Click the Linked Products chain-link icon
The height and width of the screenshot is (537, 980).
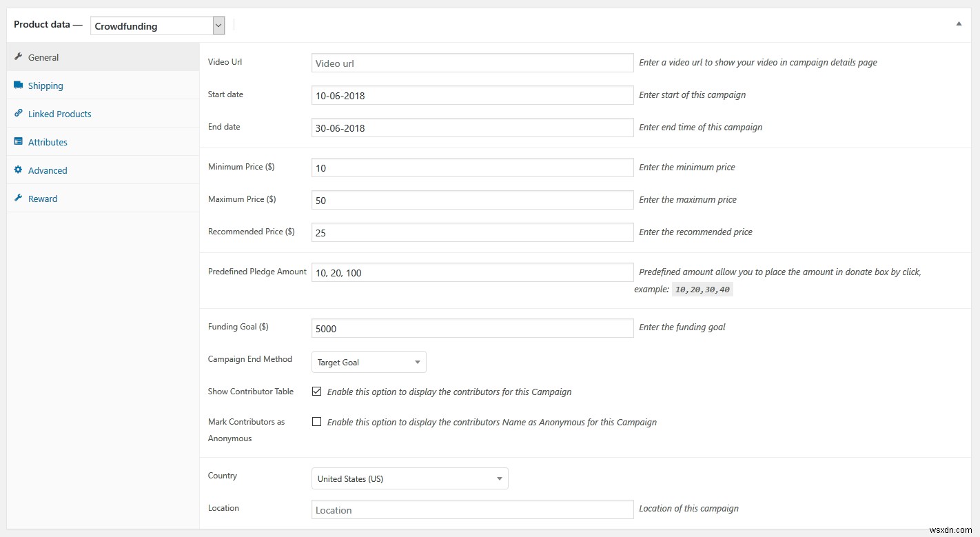pos(19,113)
